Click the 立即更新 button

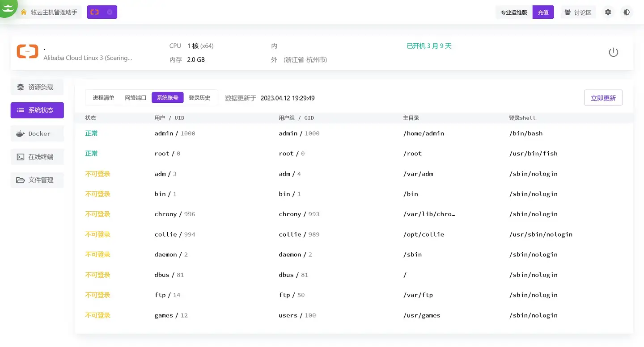[603, 98]
